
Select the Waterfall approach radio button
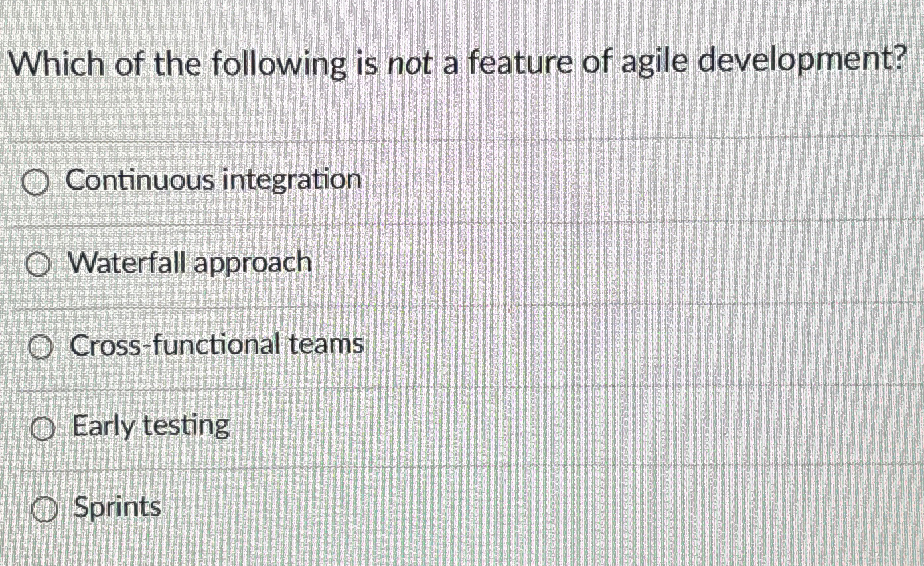(38, 263)
